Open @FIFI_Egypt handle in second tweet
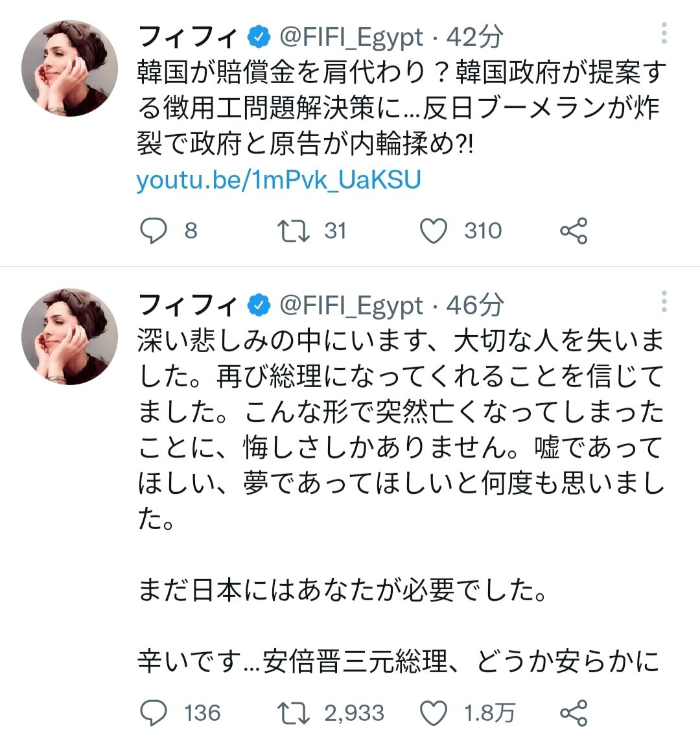This screenshot has height=750, width=700. pyautogui.click(x=351, y=306)
